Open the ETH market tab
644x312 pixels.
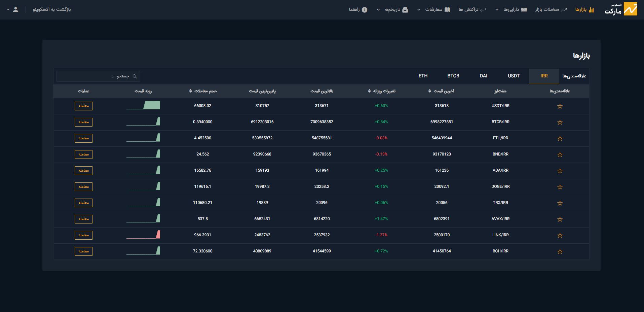(423, 76)
